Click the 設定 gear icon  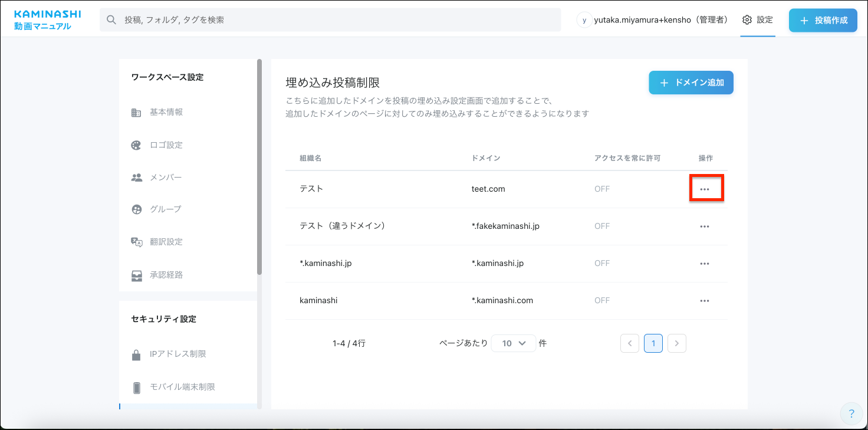click(747, 20)
